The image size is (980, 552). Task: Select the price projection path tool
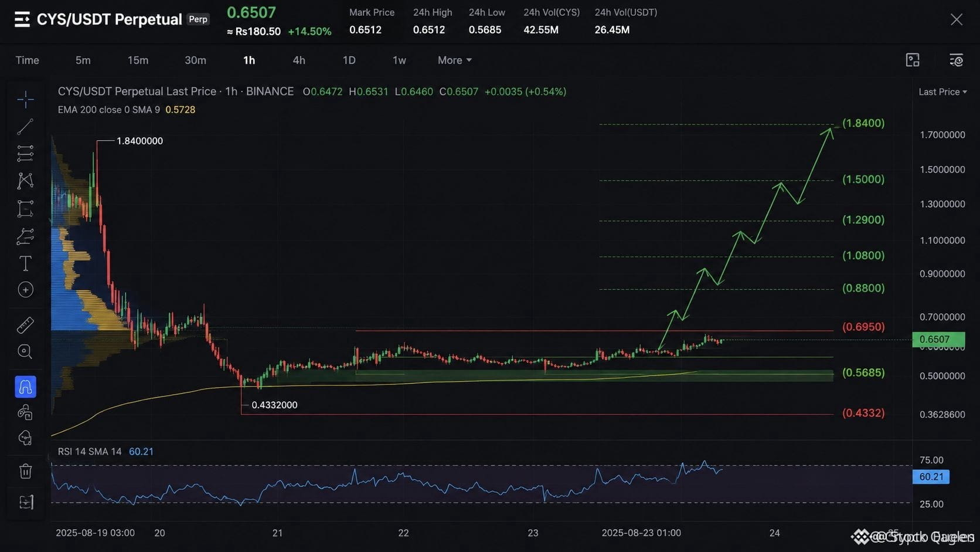coord(25,236)
